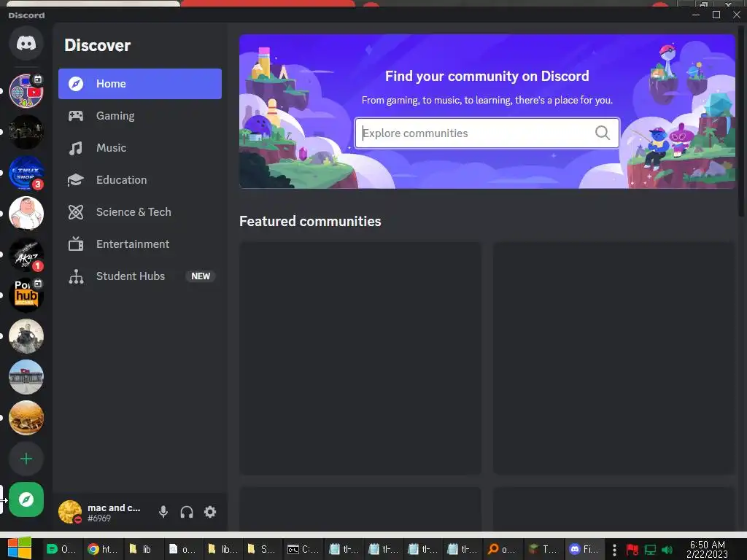Open the command prompt taskbar button

(303, 549)
